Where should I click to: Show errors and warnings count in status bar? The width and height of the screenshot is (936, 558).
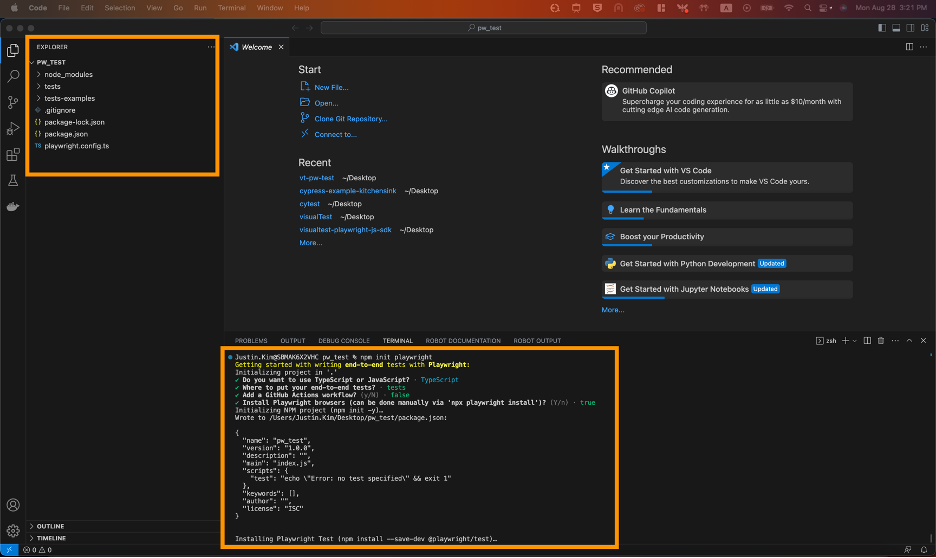37,550
